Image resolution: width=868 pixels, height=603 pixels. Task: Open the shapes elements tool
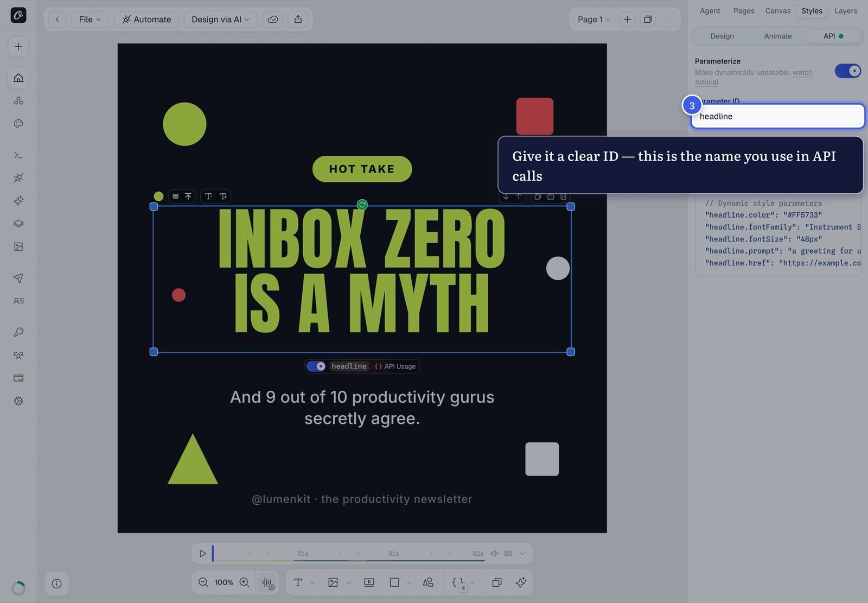pos(428,582)
